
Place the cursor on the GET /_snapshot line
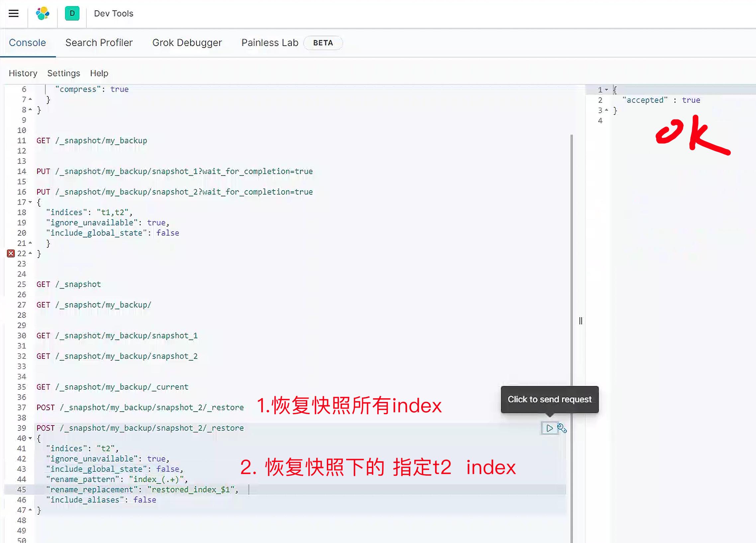[x=69, y=284]
